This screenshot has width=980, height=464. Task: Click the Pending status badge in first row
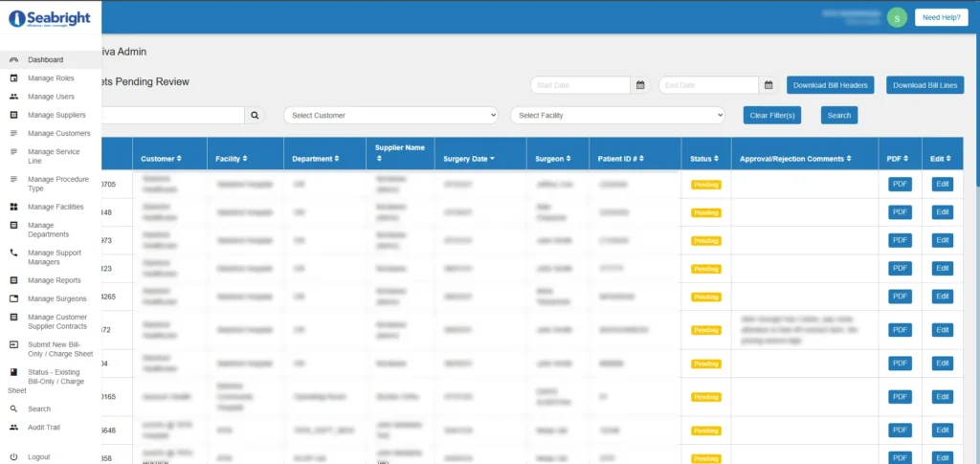point(706,185)
